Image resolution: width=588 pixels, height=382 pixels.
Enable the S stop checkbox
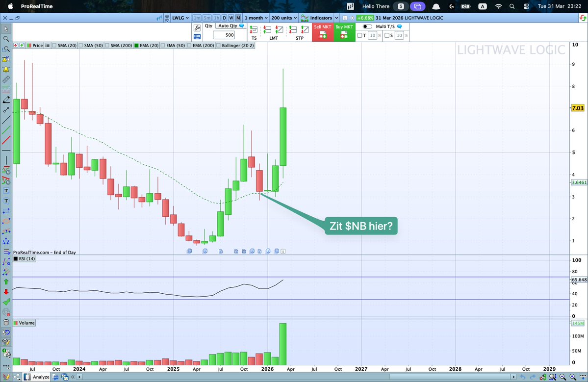click(x=386, y=35)
